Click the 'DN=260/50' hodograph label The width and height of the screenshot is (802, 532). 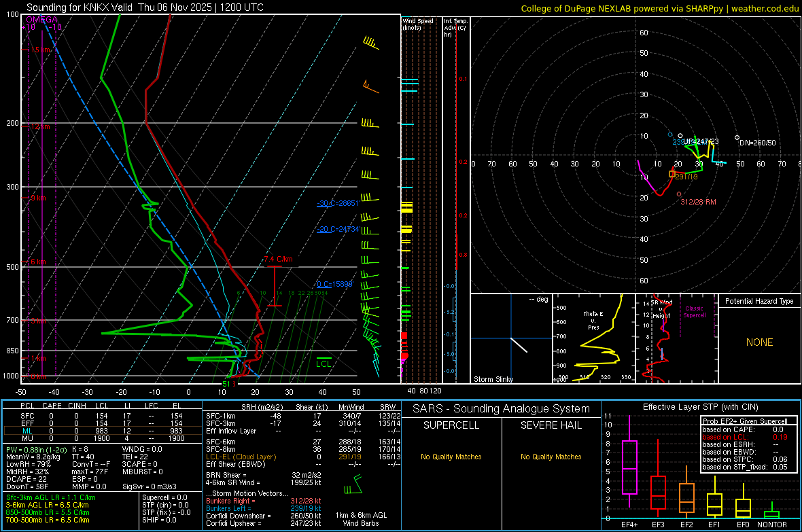758,143
